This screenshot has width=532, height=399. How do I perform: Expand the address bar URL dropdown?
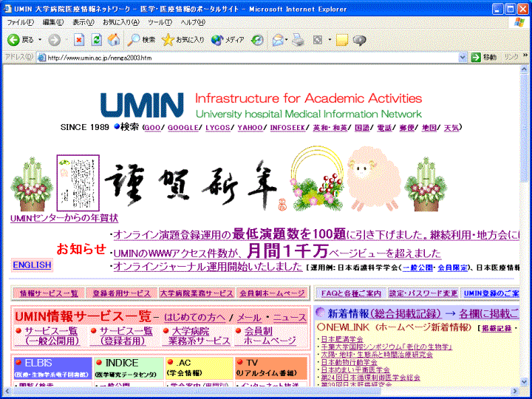[x=462, y=58]
